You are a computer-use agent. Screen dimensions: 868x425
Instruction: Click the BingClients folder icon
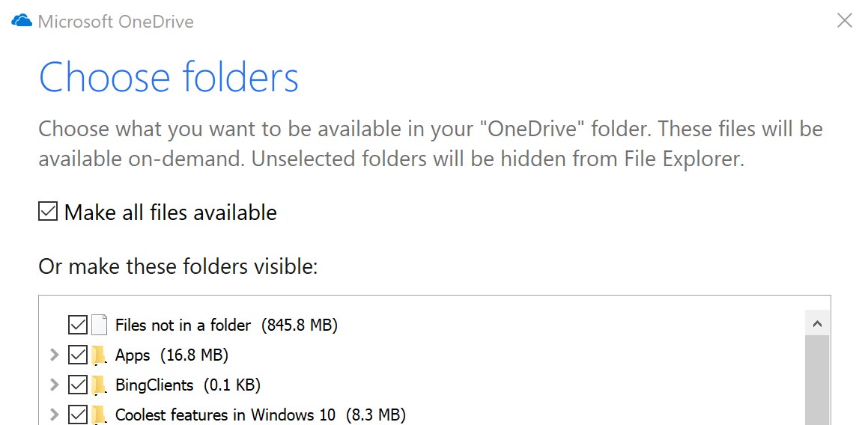[99, 385]
